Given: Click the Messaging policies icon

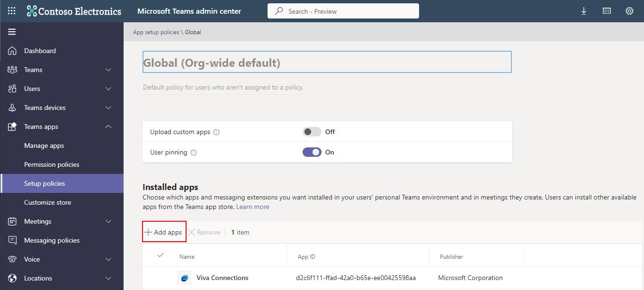Looking at the screenshot, I should pyautogui.click(x=12, y=240).
